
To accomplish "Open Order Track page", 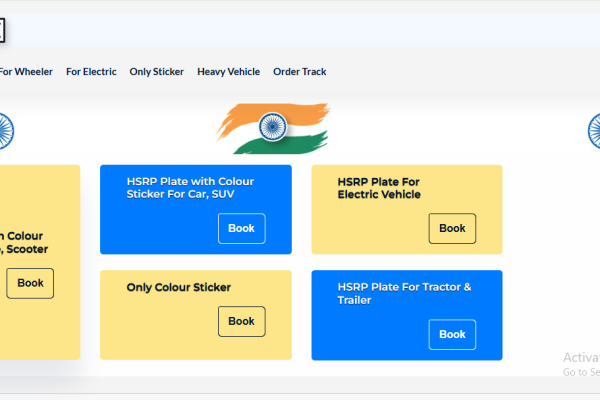I will (300, 72).
